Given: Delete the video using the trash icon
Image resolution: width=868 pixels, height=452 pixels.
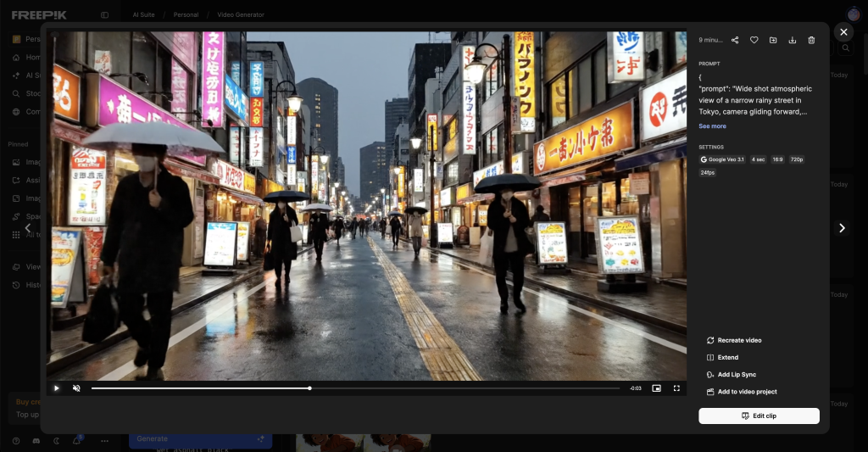Looking at the screenshot, I should click(x=811, y=40).
